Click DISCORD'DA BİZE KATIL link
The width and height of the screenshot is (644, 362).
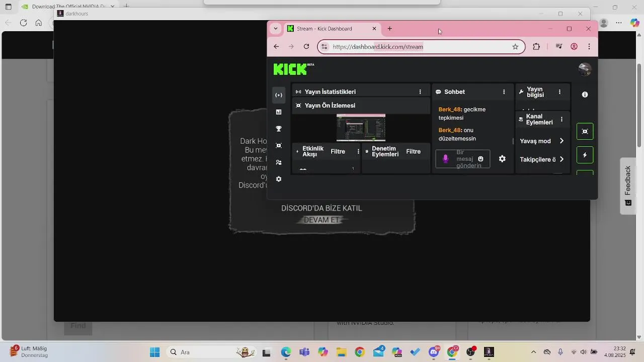321,208
